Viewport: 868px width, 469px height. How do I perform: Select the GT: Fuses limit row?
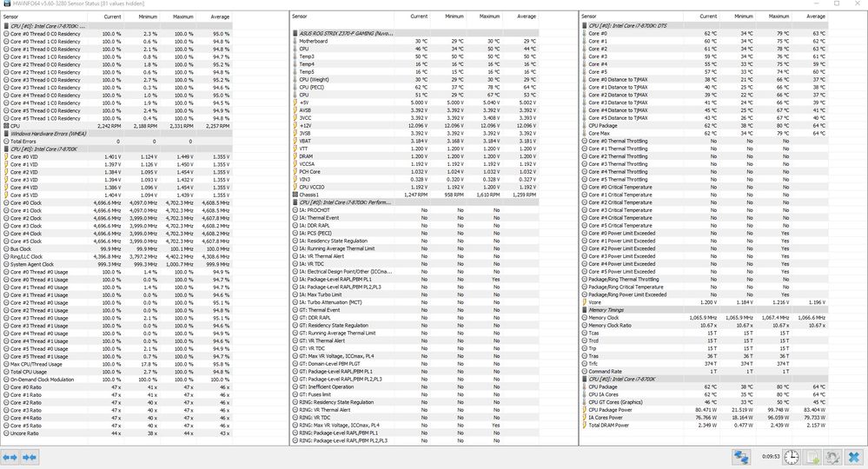coord(414,394)
